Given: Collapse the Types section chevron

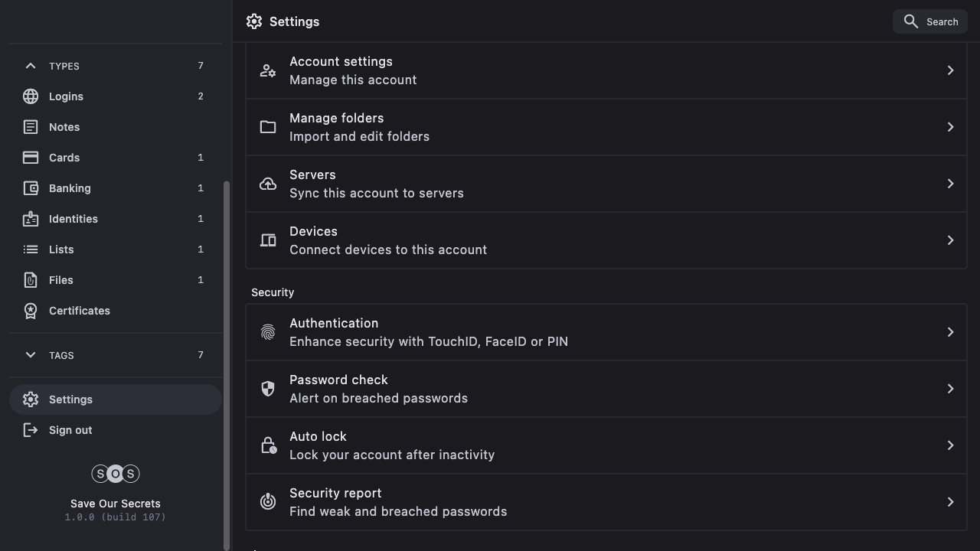Looking at the screenshot, I should (x=31, y=66).
